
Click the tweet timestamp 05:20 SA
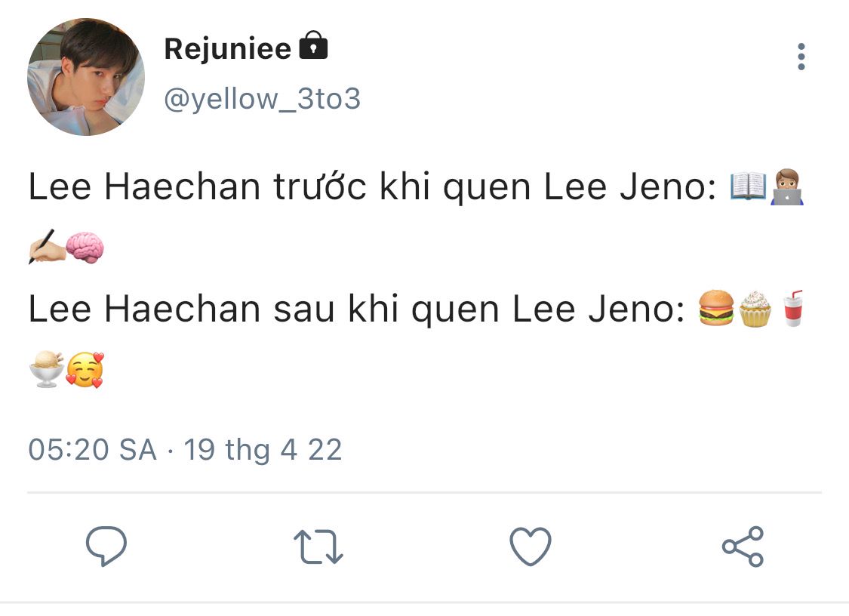click(92, 450)
